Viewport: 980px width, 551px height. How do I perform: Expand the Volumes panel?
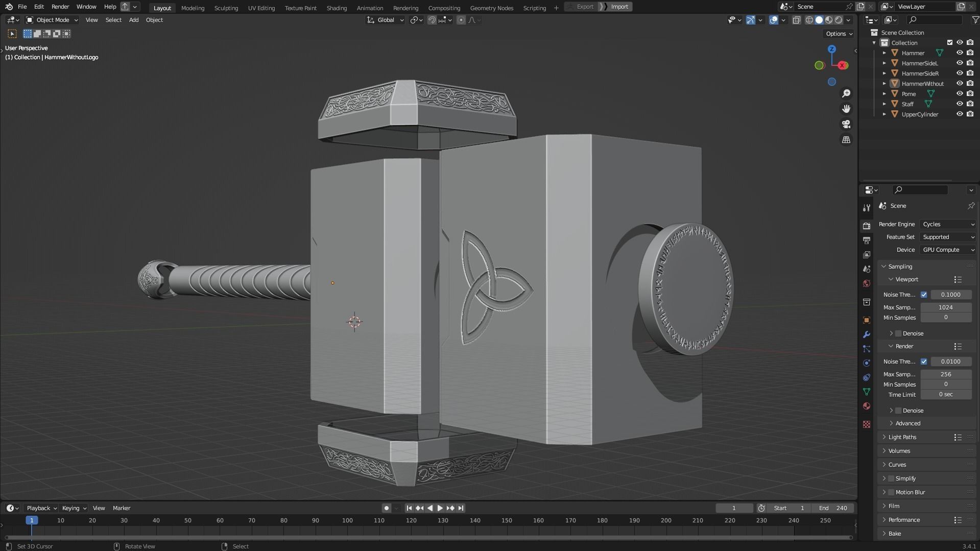pyautogui.click(x=899, y=451)
